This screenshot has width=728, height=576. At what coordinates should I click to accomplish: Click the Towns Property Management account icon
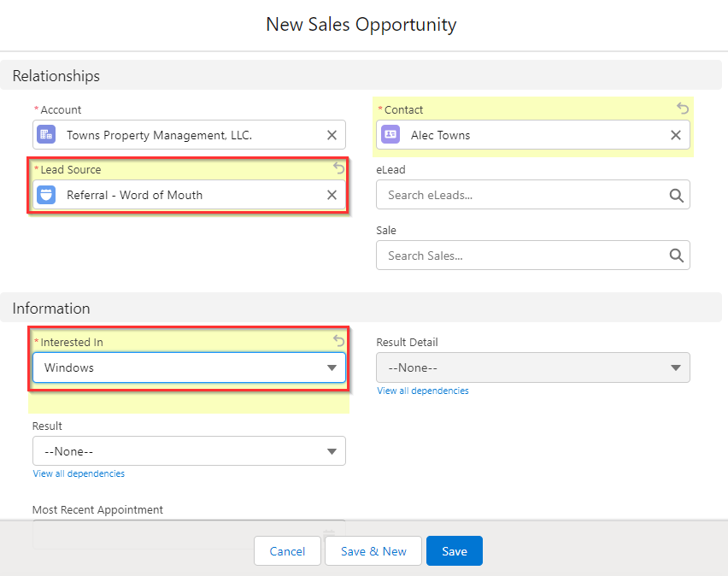pos(45,134)
